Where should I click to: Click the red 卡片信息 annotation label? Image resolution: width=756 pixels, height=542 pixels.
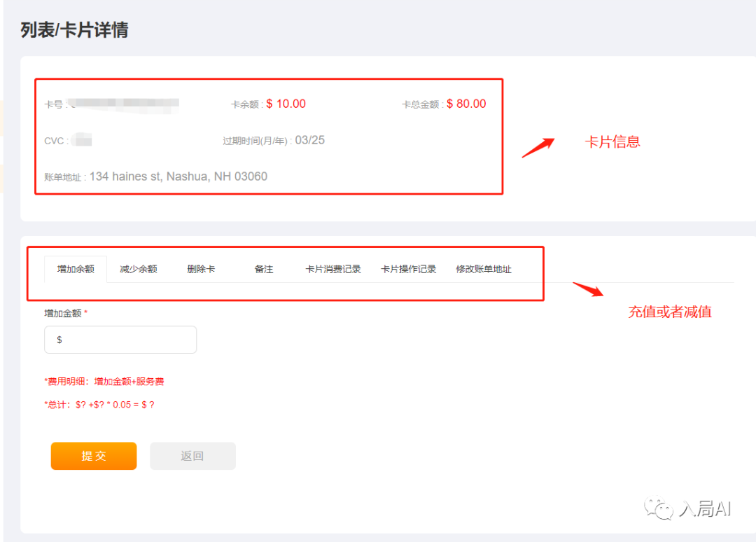coord(612,142)
